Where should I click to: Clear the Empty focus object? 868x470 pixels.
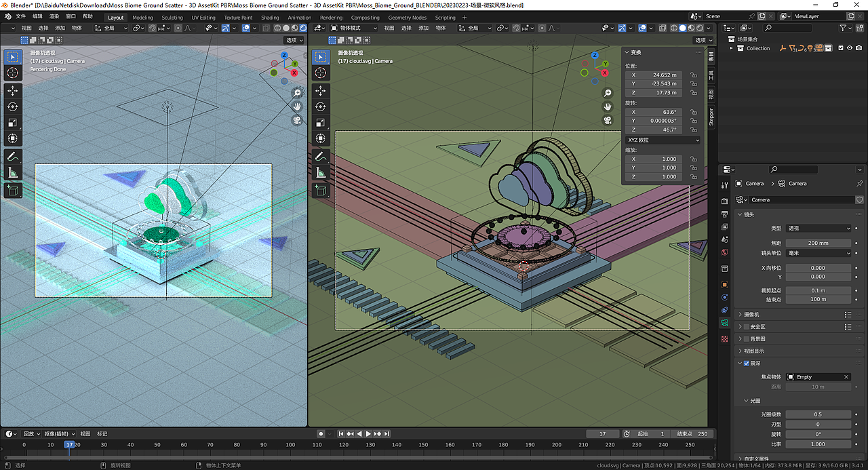pyautogui.click(x=846, y=376)
